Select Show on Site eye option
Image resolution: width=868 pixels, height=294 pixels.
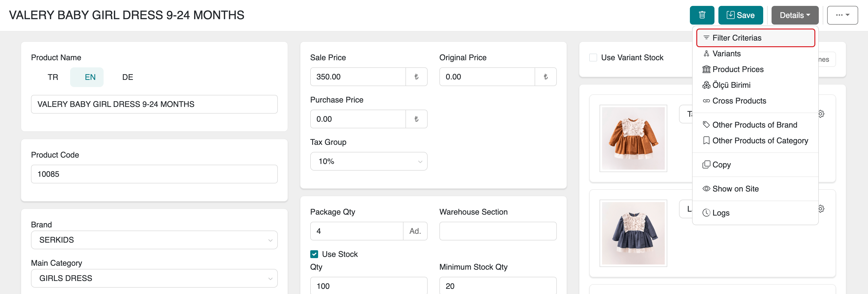coord(735,189)
